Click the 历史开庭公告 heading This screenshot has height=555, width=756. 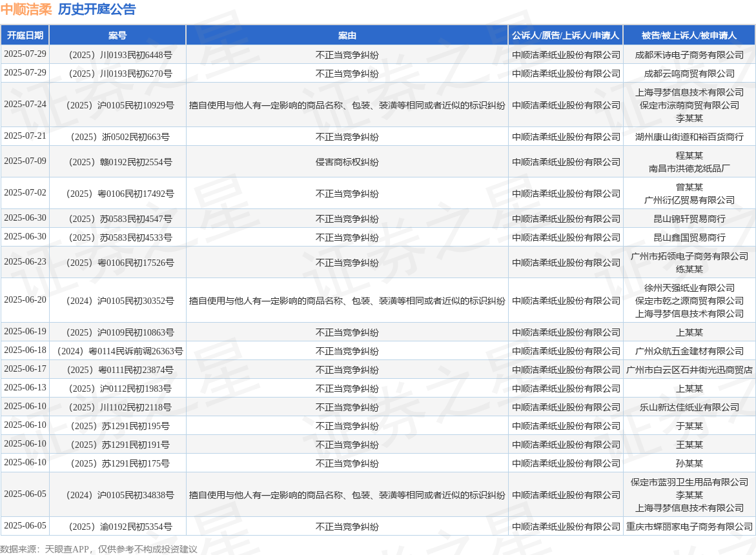click(x=97, y=9)
